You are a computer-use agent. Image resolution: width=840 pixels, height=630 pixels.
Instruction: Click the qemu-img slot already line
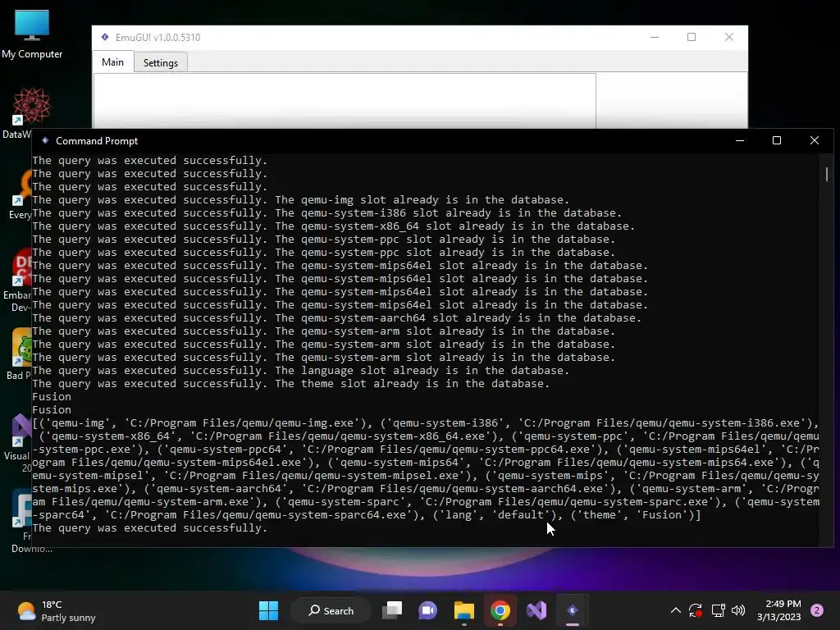(300, 200)
